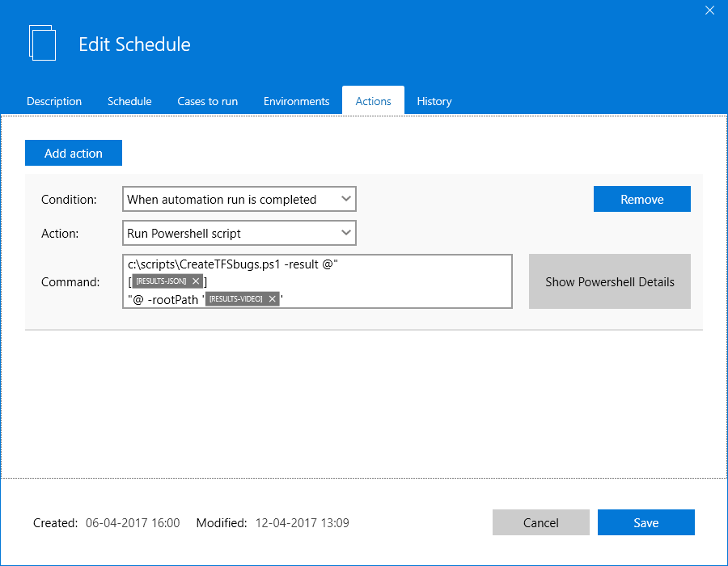Close the Edit Schedule dialog

click(709, 11)
